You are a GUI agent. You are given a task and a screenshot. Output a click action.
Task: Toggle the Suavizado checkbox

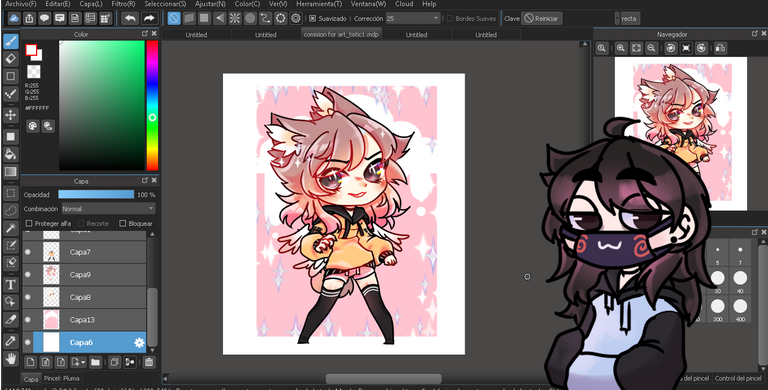click(312, 19)
